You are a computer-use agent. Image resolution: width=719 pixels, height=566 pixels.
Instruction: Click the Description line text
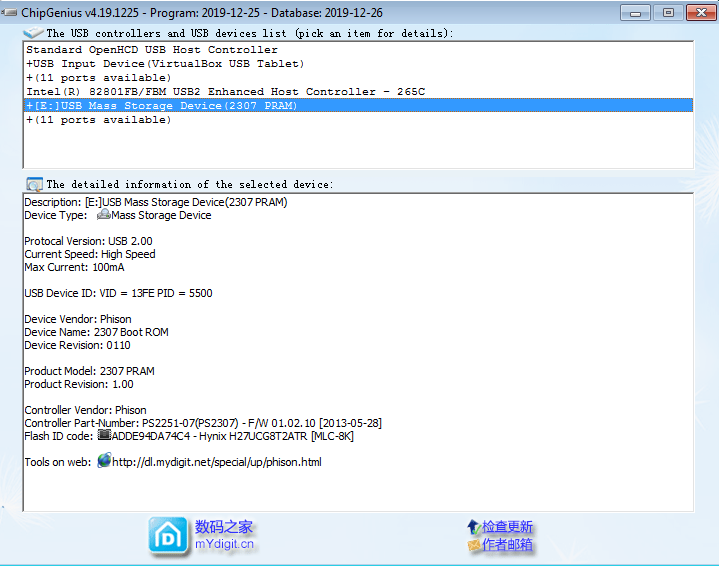tap(156, 202)
